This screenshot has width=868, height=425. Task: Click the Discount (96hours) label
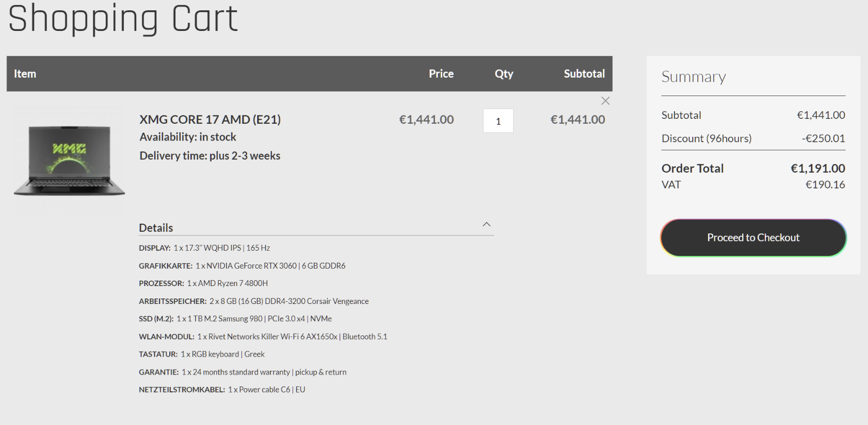pos(706,138)
